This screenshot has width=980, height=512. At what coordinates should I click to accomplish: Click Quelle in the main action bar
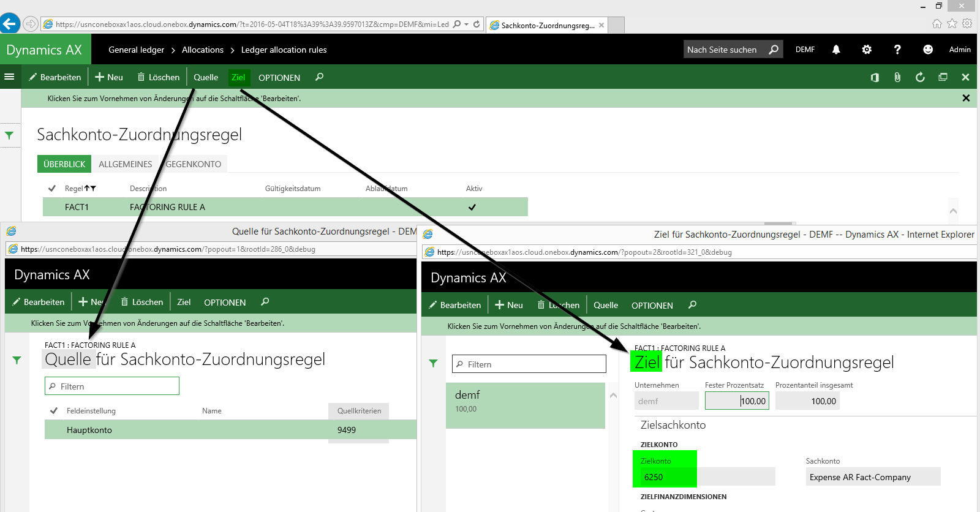[206, 77]
